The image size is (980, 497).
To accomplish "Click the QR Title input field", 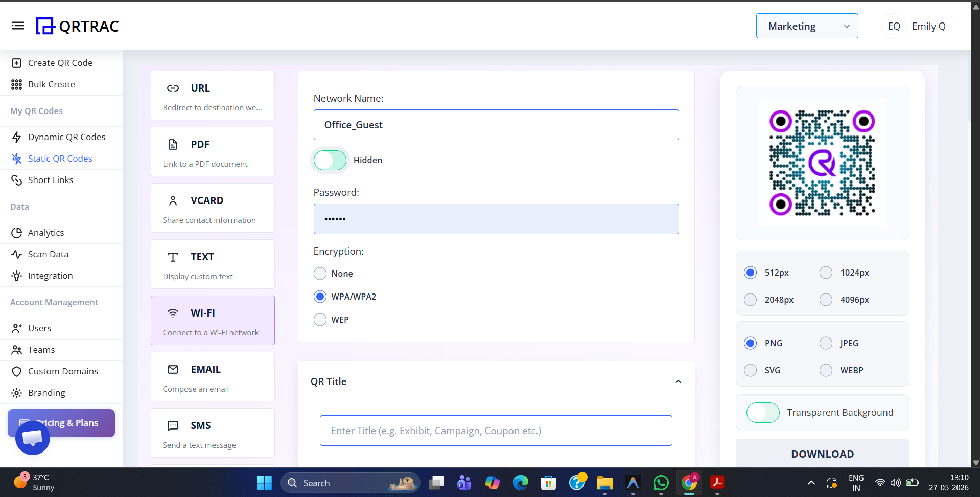I will 496,431.
